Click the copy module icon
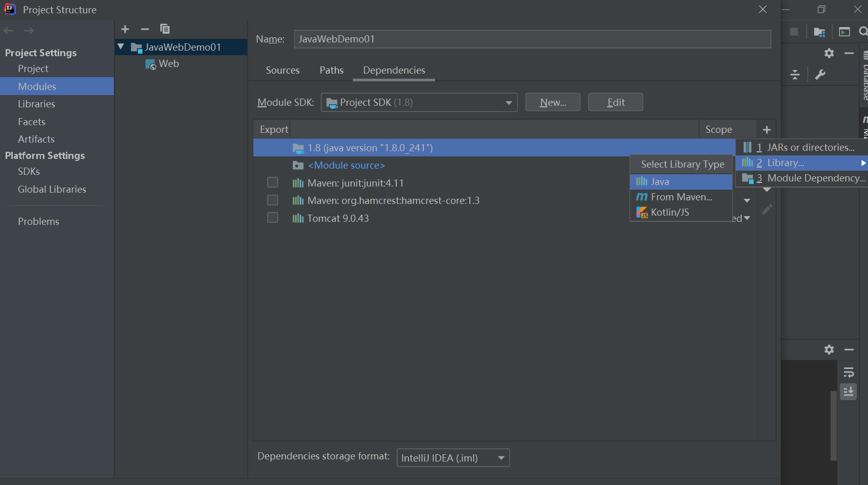Image resolution: width=868 pixels, height=485 pixels. click(164, 29)
